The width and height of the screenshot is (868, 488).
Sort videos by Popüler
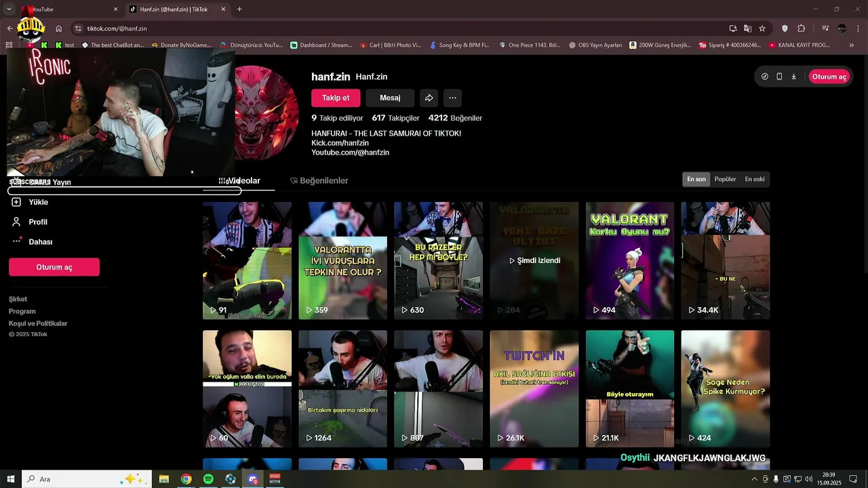tap(725, 180)
